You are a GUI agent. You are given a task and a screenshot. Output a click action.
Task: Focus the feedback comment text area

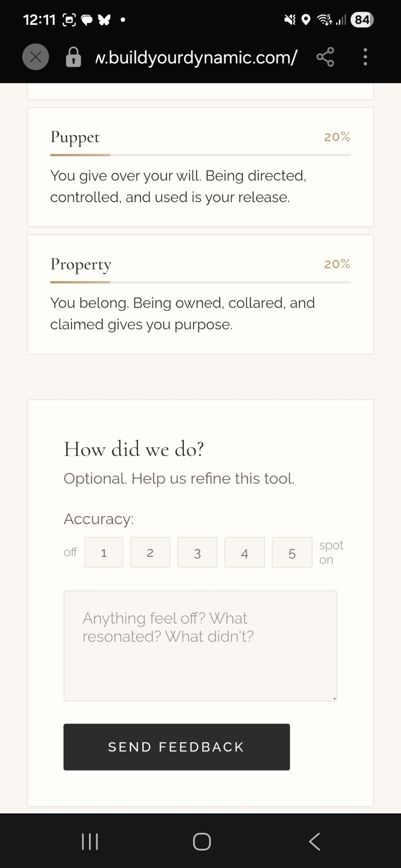pyautogui.click(x=200, y=645)
